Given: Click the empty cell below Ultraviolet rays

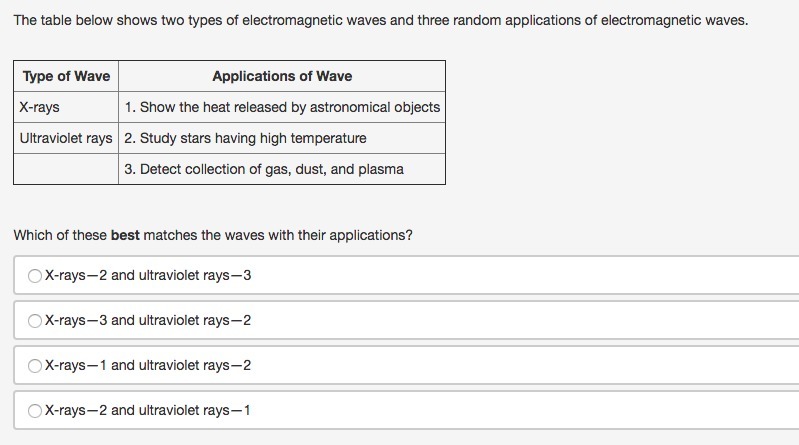Looking at the screenshot, I should pos(66,169).
